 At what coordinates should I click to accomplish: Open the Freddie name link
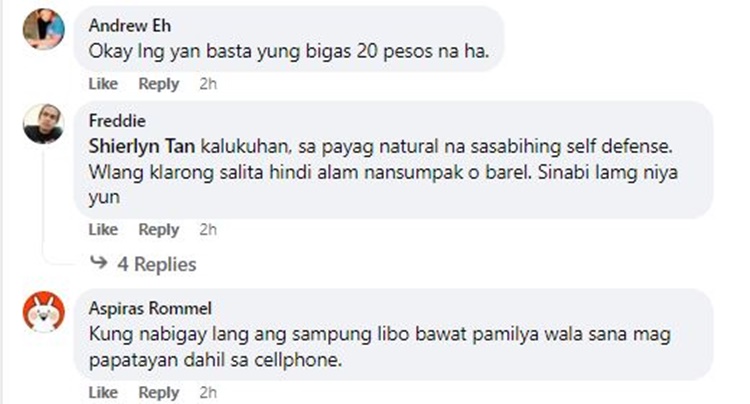pos(117,120)
